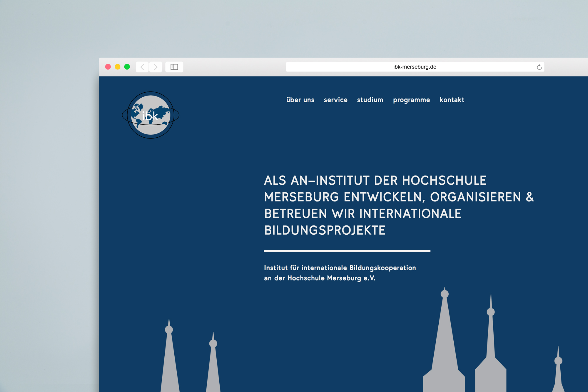Go to the 'studium' navigation link

point(370,100)
